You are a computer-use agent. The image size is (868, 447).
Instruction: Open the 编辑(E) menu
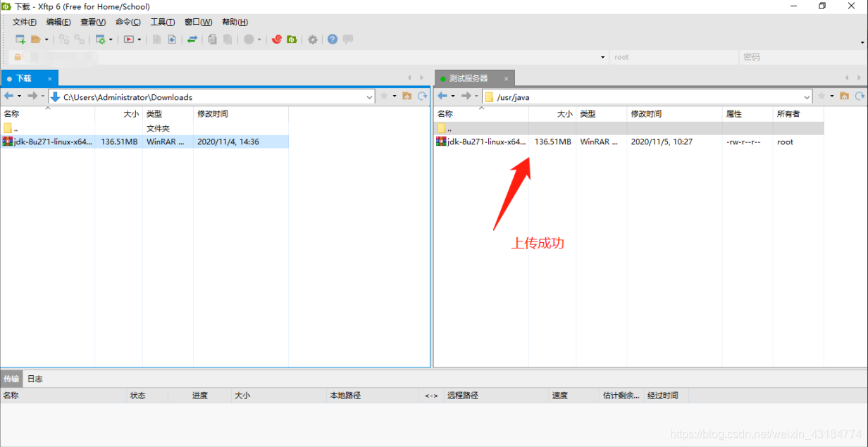click(58, 22)
